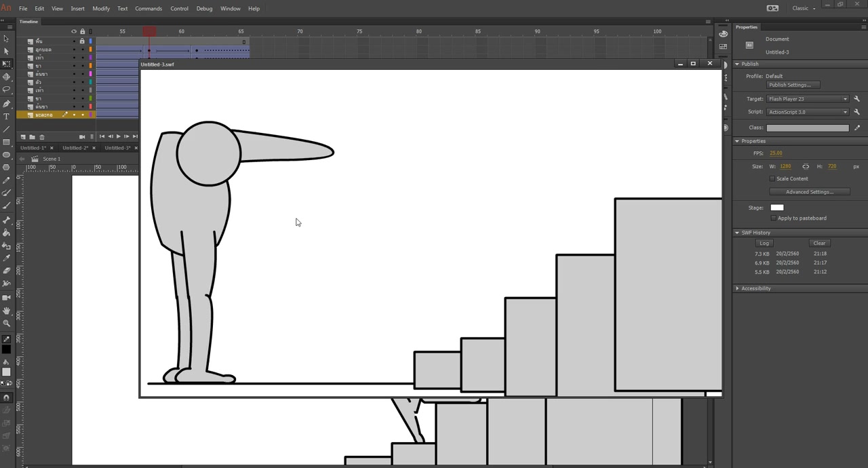The image size is (868, 468).
Task: Open the Target Flash Player dropdown
Action: (808, 99)
